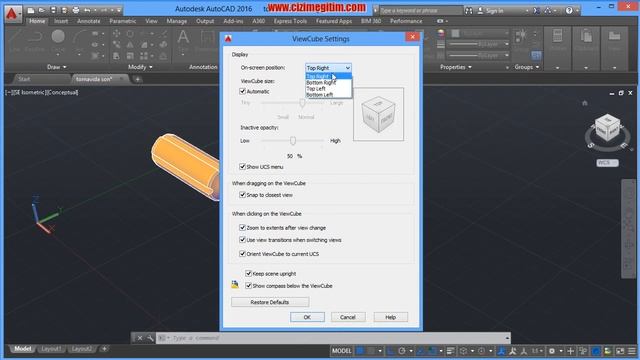The width and height of the screenshot is (640, 360).
Task: Expand the Draw panel dropdown
Action: pos(56,67)
